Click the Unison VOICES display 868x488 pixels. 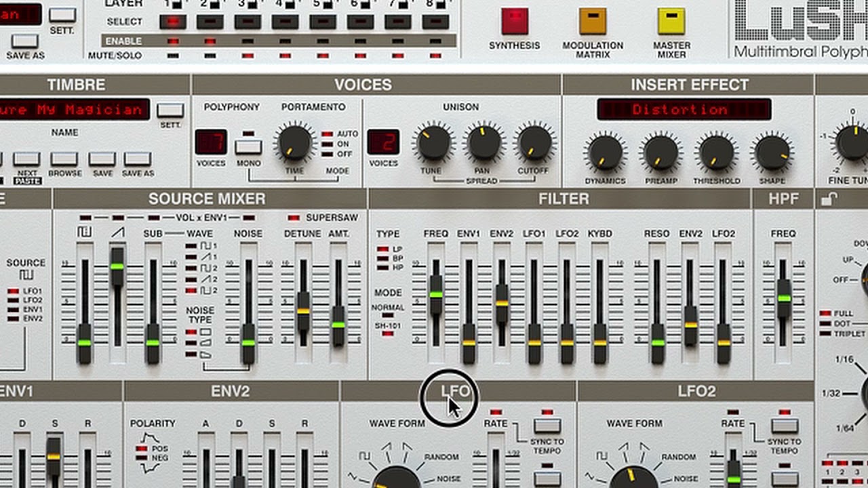pyautogui.click(x=383, y=142)
